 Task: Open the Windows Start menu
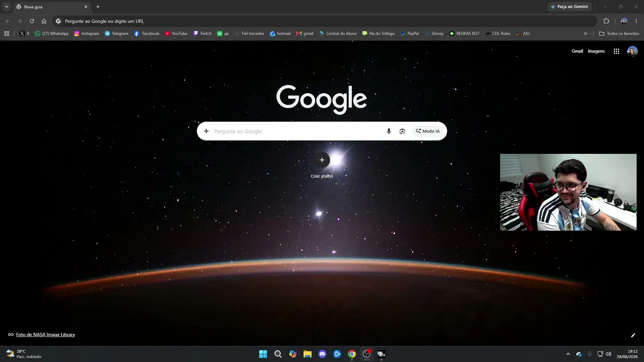coord(263,354)
